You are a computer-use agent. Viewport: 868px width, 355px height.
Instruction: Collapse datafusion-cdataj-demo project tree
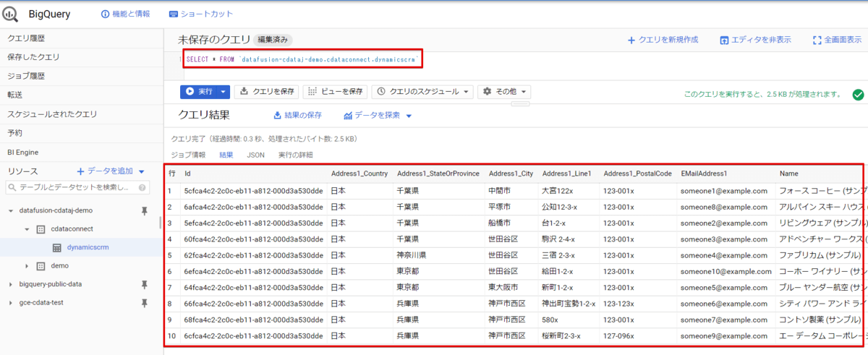click(11, 210)
